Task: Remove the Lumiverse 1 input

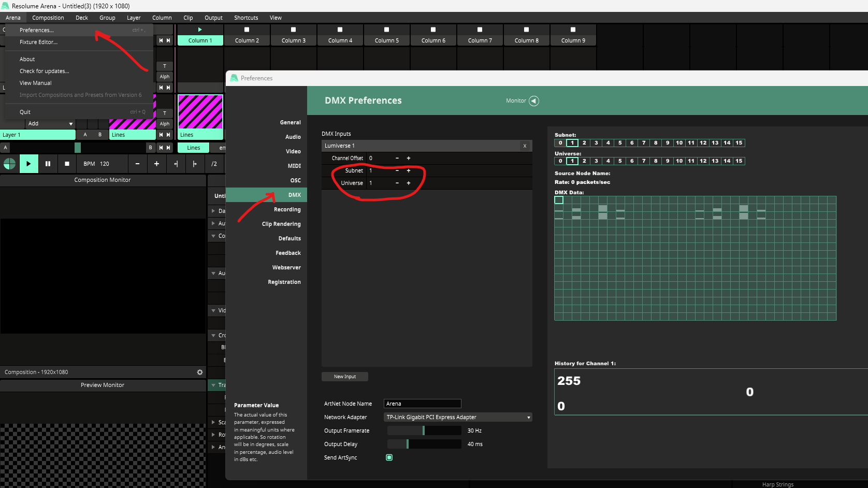Action: (x=525, y=146)
